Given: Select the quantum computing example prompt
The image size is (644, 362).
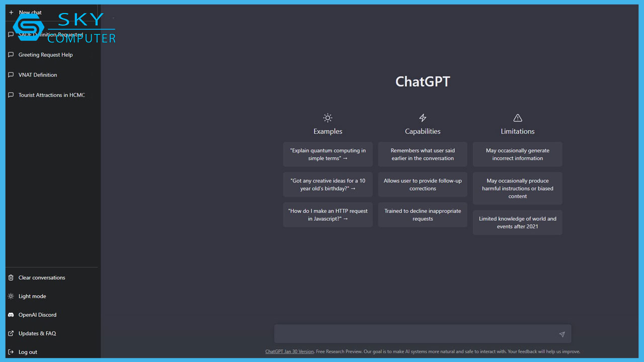Looking at the screenshot, I should tap(328, 154).
